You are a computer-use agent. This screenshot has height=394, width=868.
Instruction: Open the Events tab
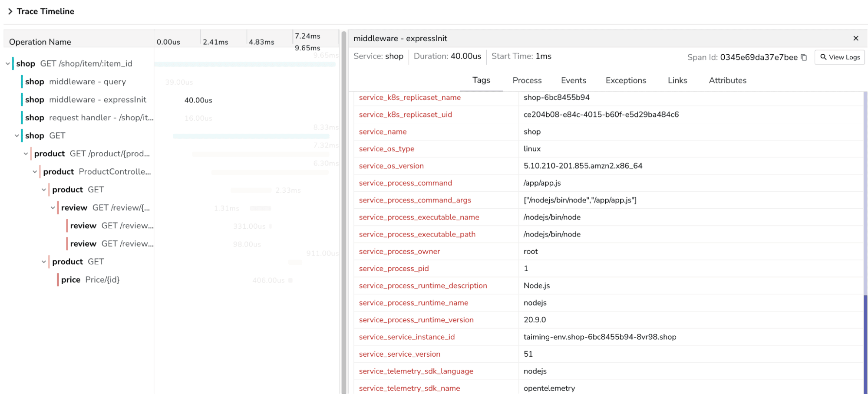click(x=573, y=80)
